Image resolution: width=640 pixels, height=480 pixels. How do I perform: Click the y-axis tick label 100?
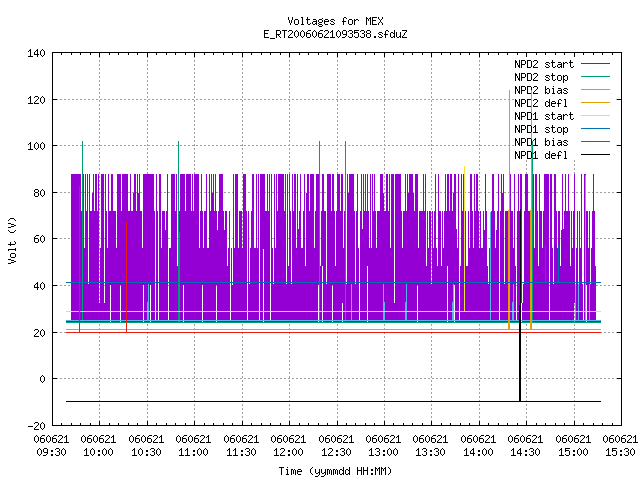click(x=36, y=146)
